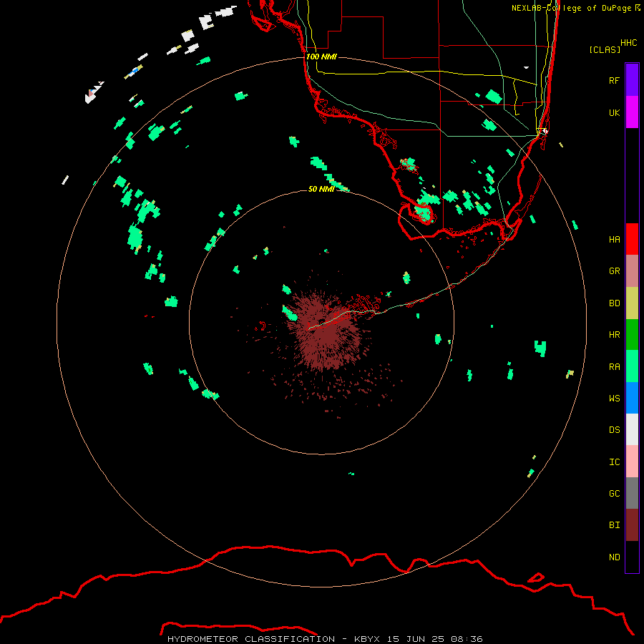Click the ND legend label
Image resolution: width=644 pixels, height=644 pixels.
click(x=614, y=557)
